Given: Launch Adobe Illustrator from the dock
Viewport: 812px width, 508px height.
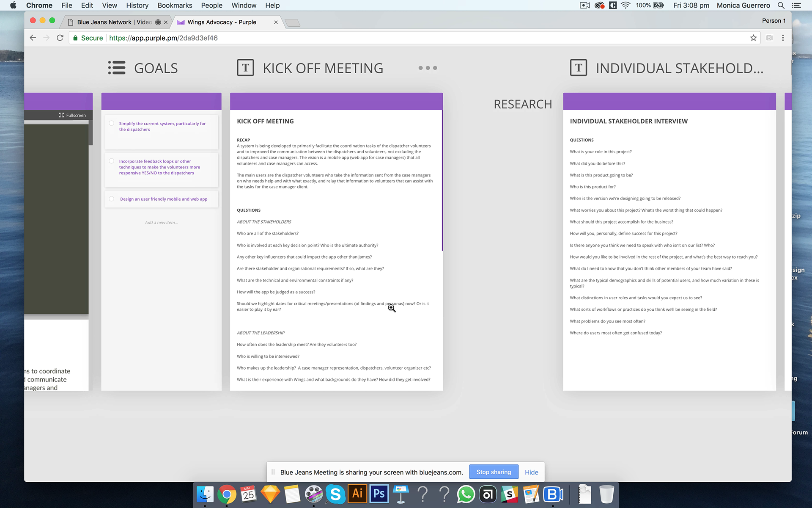Looking at the screenshot, I should coord(357,494).
